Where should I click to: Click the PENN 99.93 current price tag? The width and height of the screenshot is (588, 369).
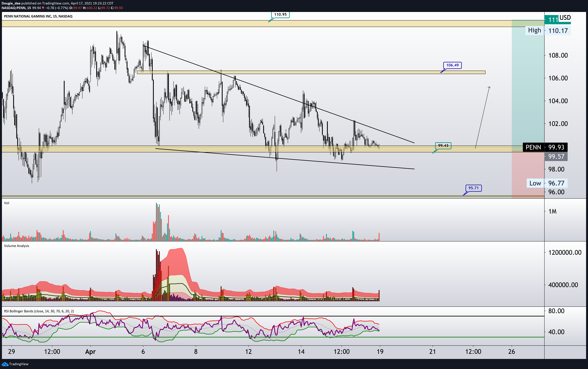(x=545, y=147)
